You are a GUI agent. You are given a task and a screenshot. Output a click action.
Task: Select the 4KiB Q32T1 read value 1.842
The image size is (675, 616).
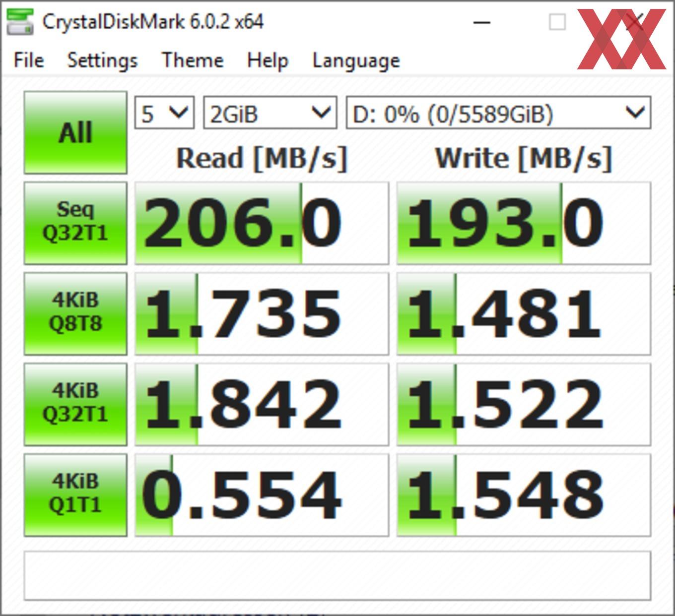[262, 404]
